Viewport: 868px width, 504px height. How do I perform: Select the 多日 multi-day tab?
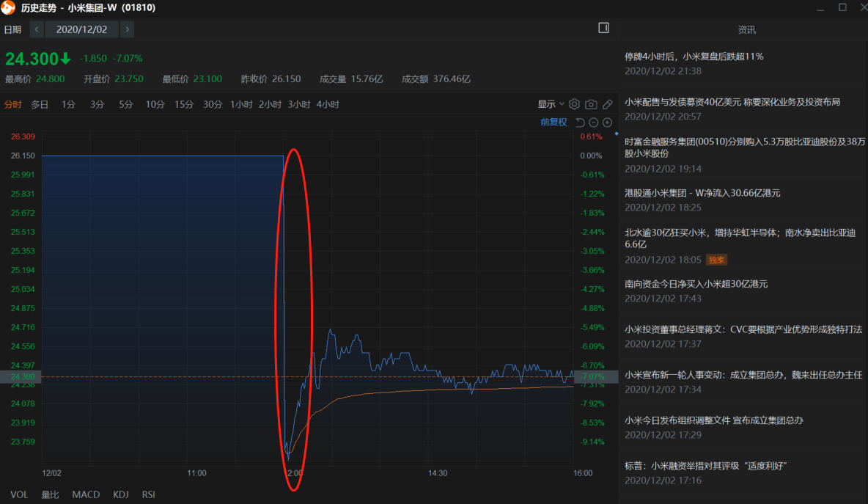pyautogui.click(x=40, y=104)
